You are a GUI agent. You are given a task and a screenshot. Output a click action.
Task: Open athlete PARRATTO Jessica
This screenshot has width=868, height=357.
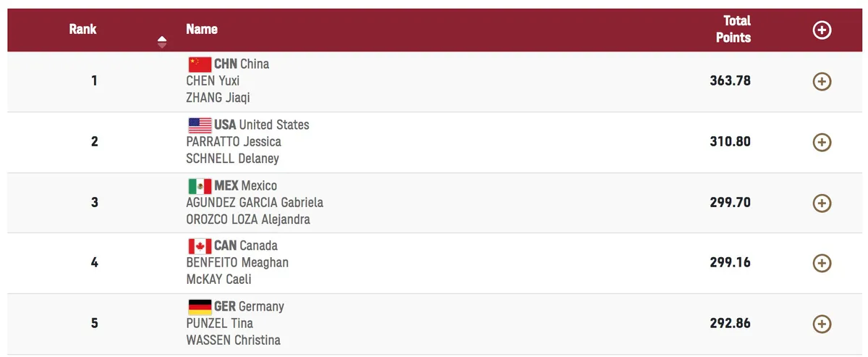pos(234,141)
